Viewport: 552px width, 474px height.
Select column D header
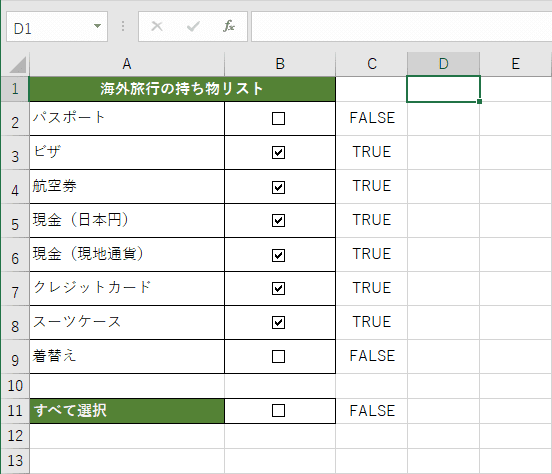click(444, 64)
